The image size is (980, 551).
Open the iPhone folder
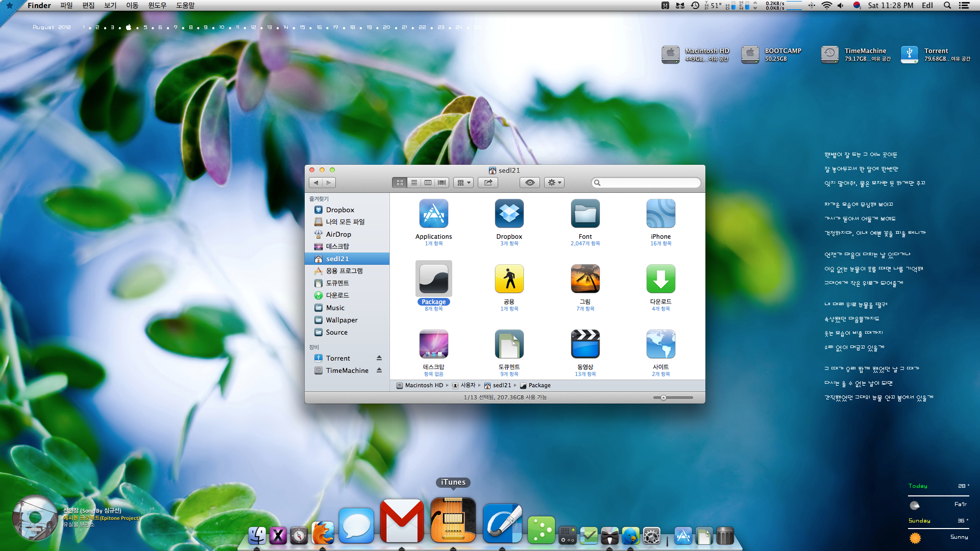coord(660,213)
